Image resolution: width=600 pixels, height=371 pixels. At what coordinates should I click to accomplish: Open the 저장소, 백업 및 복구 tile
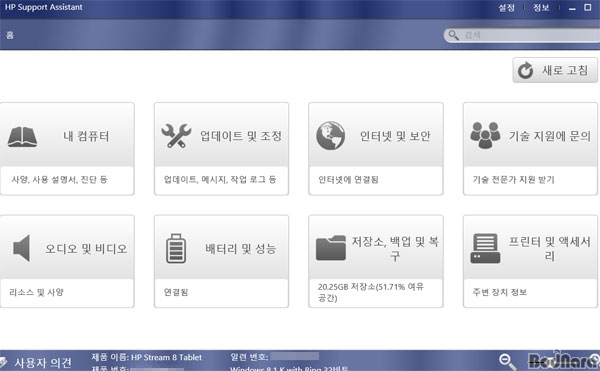click(x=376, y=261)
